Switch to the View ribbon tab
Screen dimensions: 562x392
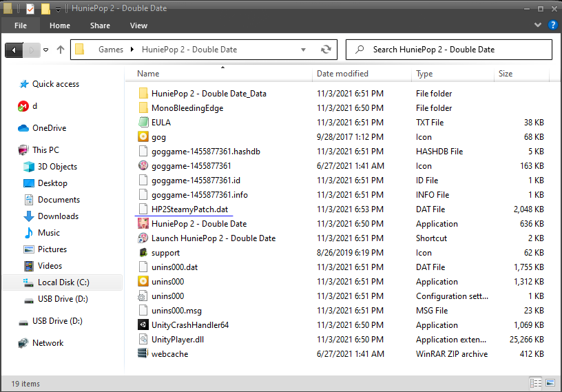click(138, 25)
